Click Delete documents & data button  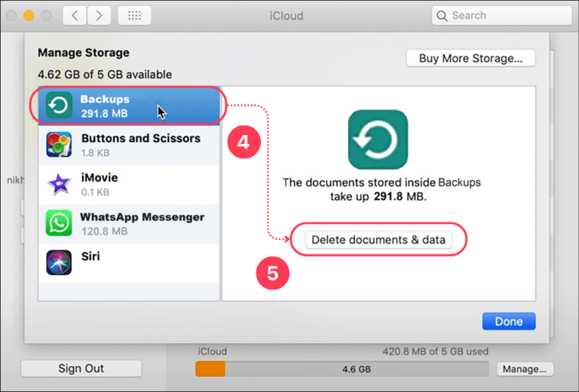[x=378, y=240]
